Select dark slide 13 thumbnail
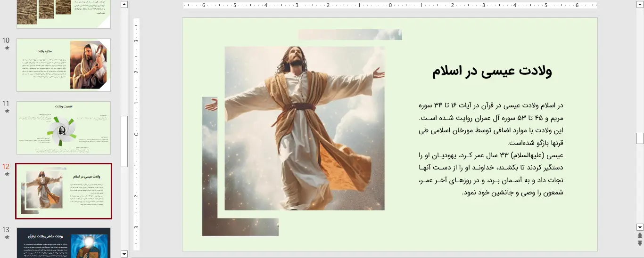 [x=64, y=243]
